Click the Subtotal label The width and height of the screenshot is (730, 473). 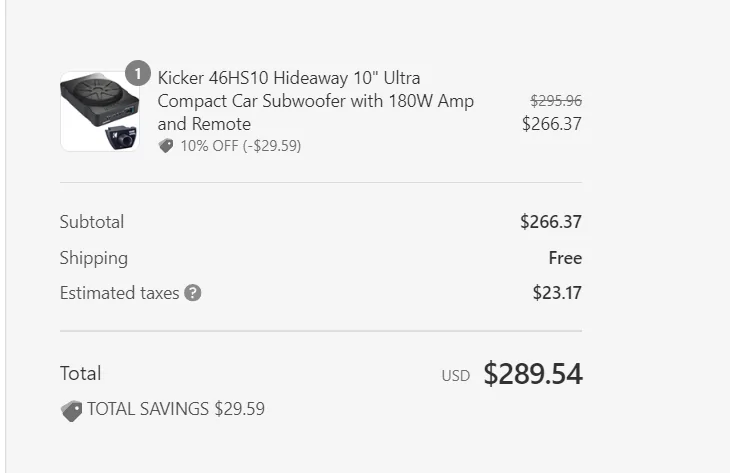pyautogui.click(x=92, y=222)
